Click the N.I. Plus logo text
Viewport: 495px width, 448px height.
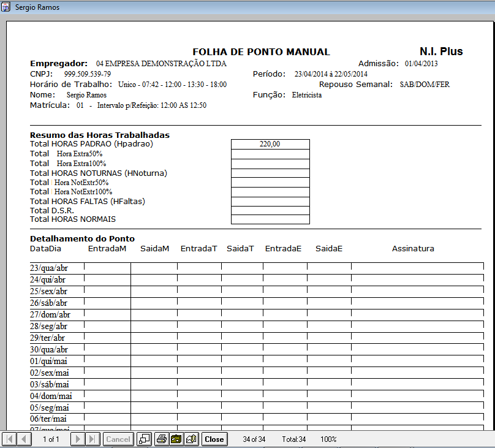[441, 51]
